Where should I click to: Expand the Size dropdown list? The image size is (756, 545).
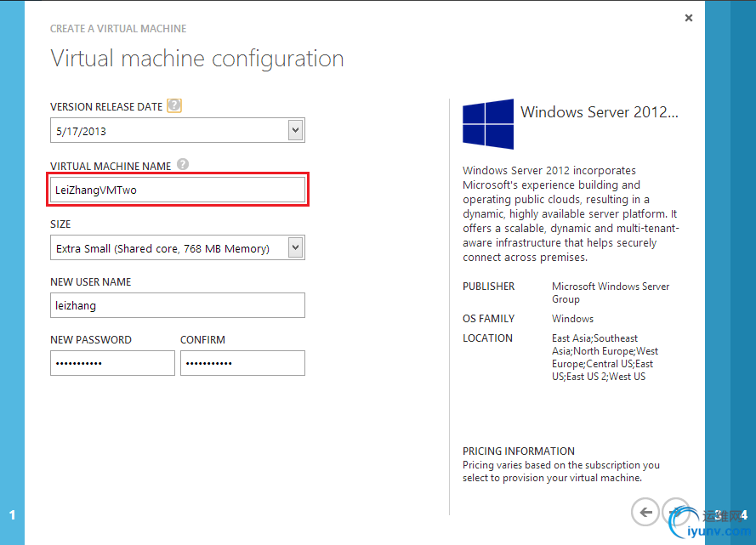click(295, 247)
